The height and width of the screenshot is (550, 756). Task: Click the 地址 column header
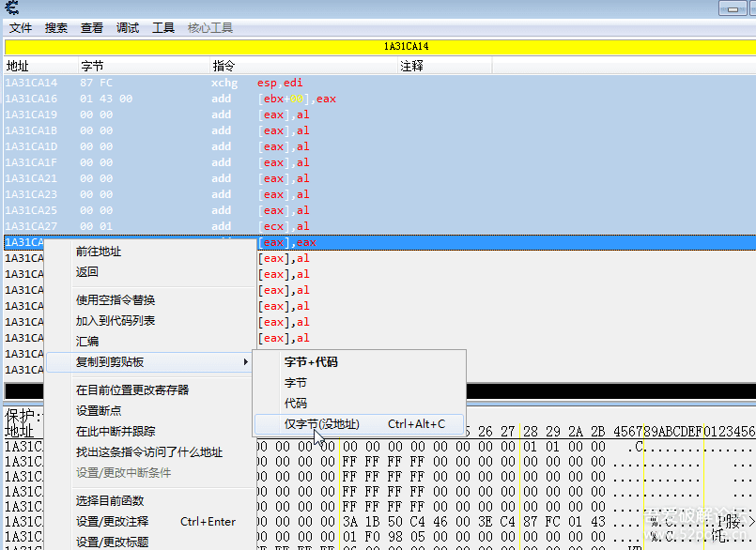pyautogui.click(x=41, y=66)
